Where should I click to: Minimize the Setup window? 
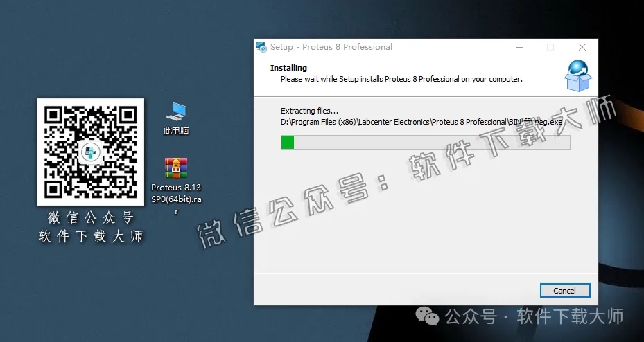(x=519, y=47)
